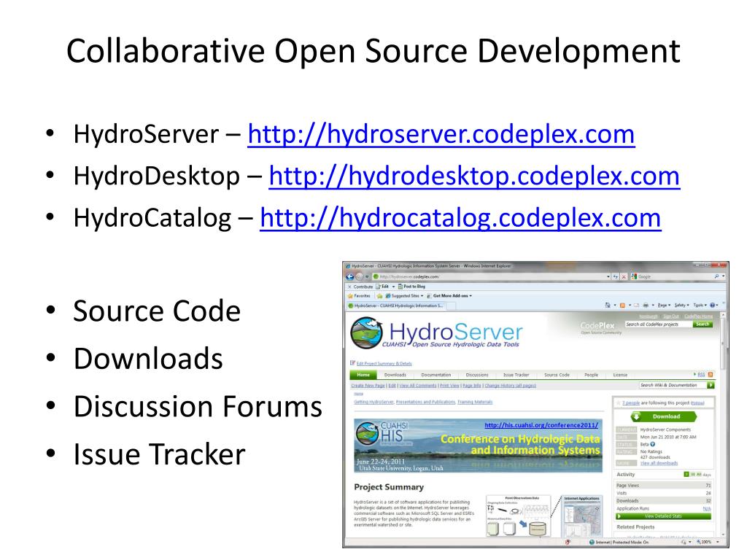
Task: Click the Edit toolbar button with page icon
Action: click(x=382, y=287)
